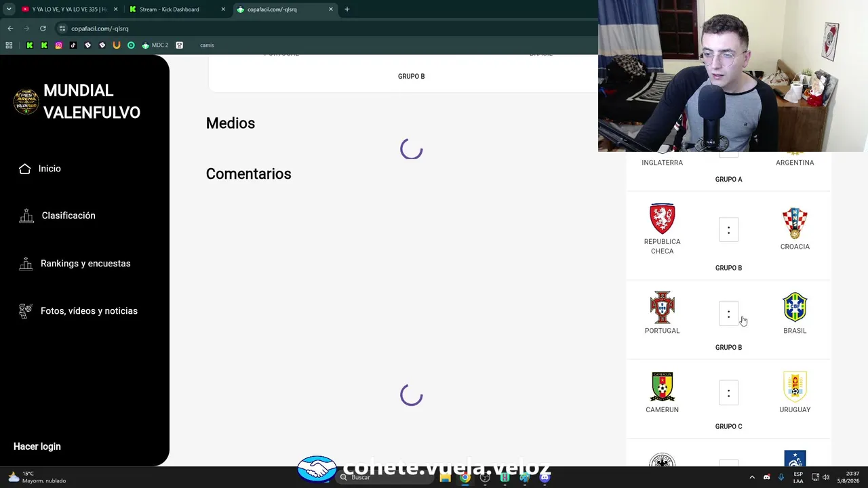868x488 pixels.
Task: Click the Brasil CBF crest
Action: point(795,308)
